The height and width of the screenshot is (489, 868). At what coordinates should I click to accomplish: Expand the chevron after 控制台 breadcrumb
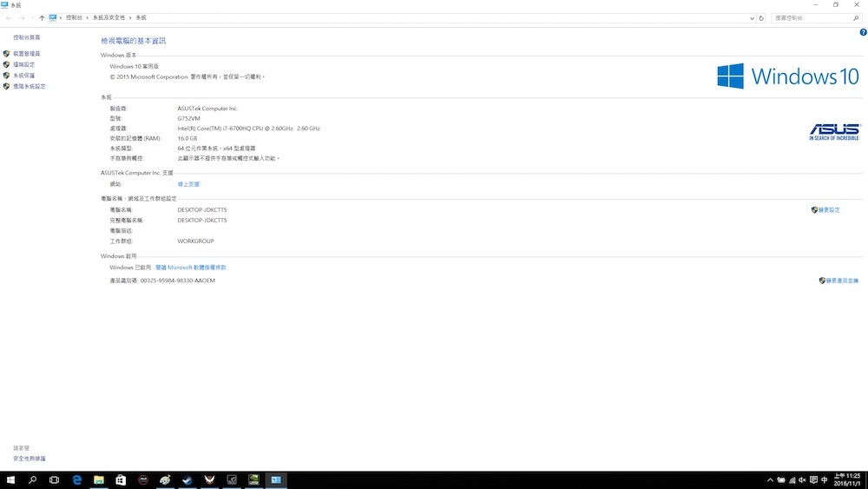88,17
